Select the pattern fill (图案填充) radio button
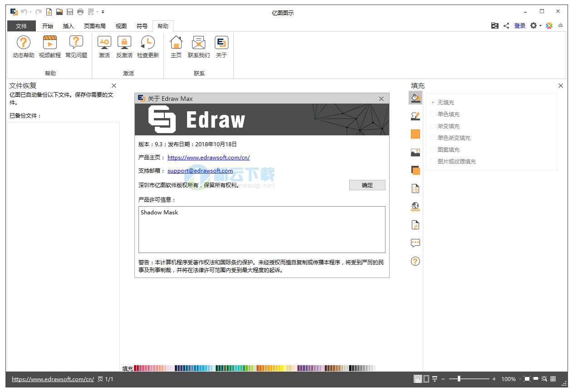This screenshot has height=392, width=573. coord(433,150)
